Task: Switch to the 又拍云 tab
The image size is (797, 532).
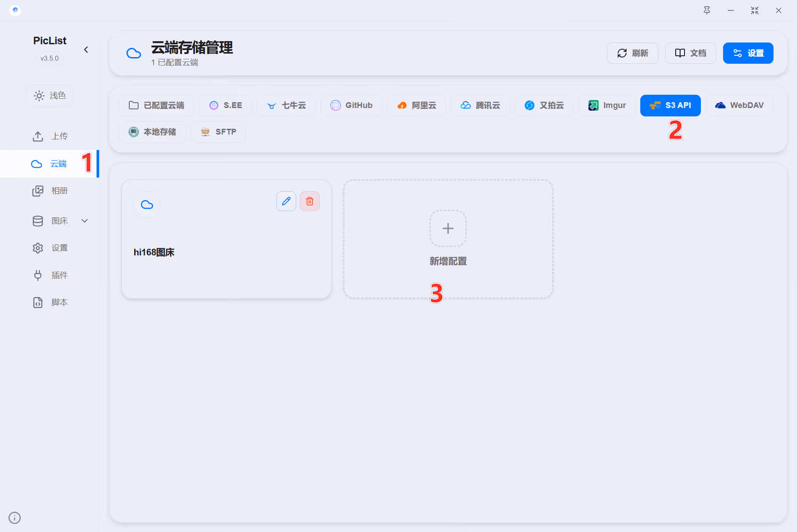Action: (544, 105)
